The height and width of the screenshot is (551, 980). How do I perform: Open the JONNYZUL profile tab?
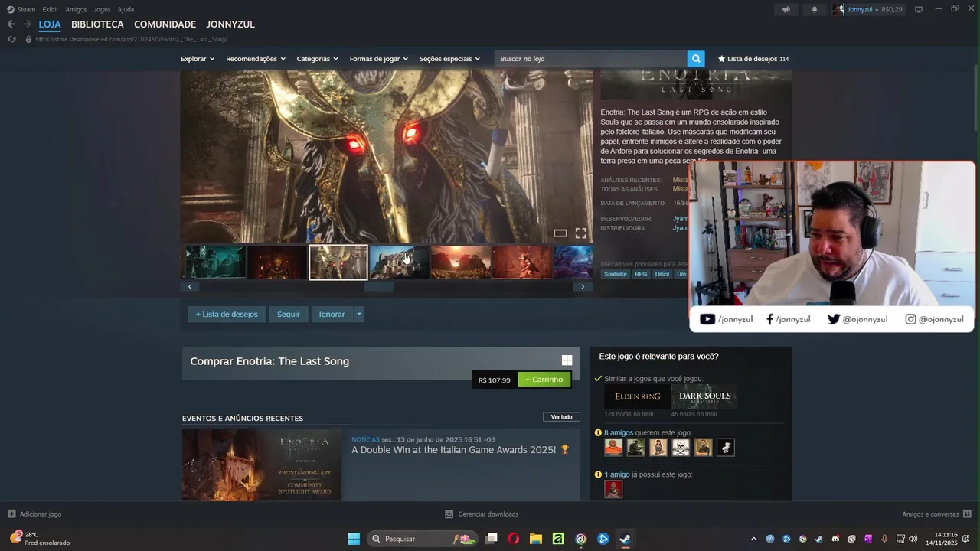click(x=230, y=24)
